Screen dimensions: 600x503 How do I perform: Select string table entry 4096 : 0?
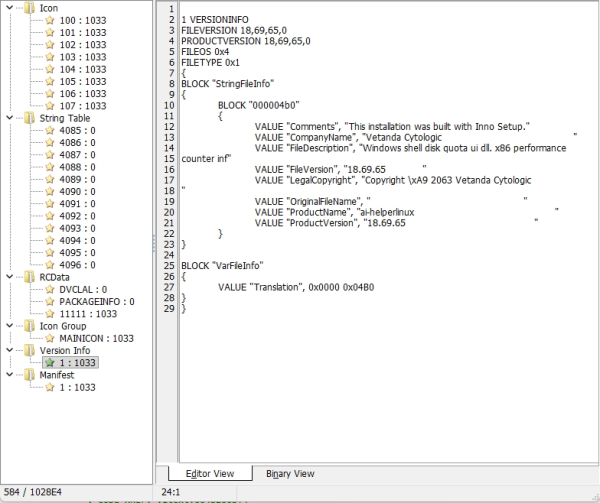77,265
